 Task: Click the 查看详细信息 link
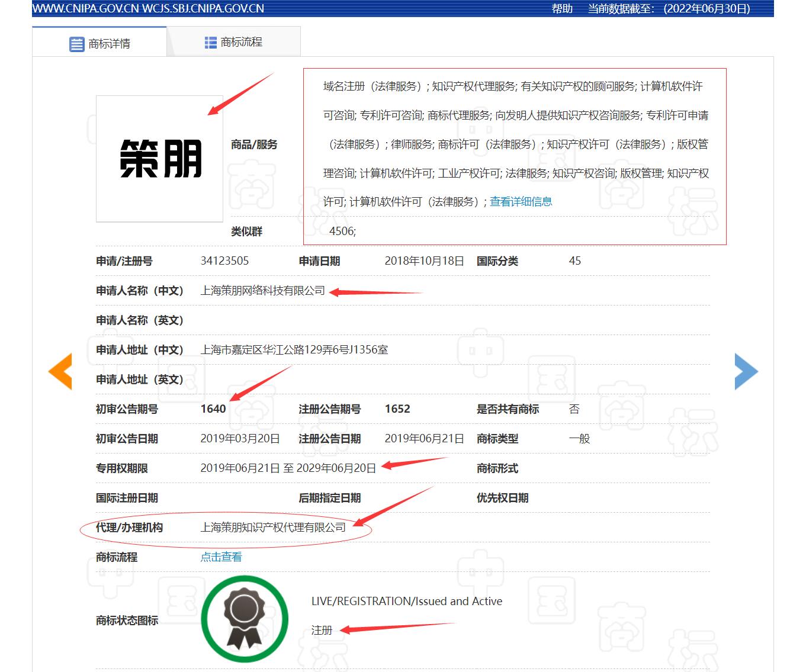(521, 202)
